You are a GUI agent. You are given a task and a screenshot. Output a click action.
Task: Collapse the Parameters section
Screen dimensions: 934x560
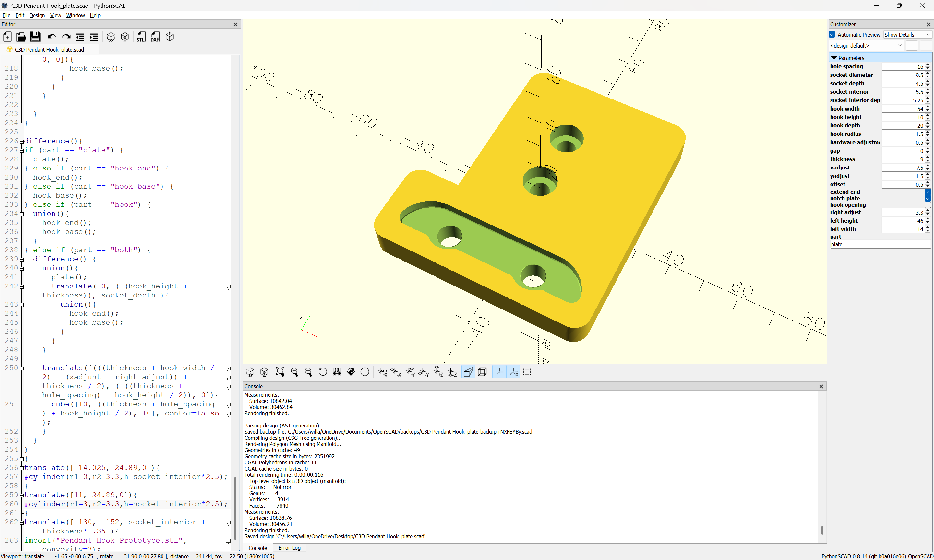pos(834,58)
